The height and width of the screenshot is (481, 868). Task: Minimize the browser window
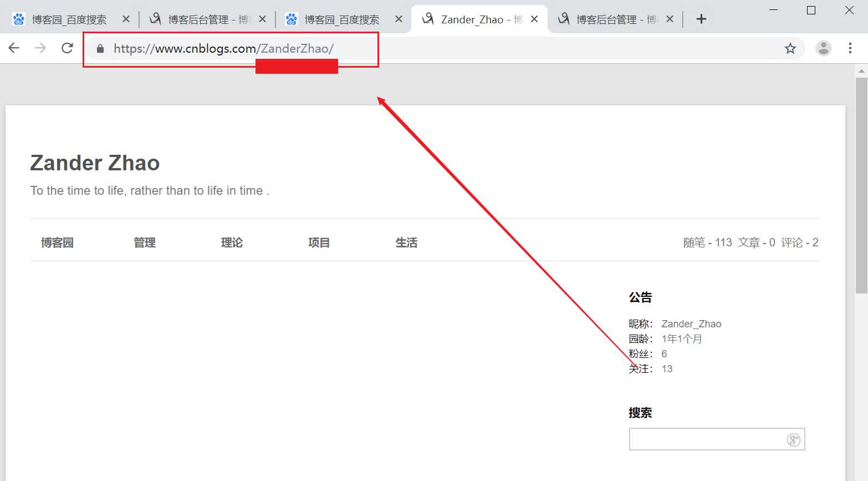pos(774,10)
